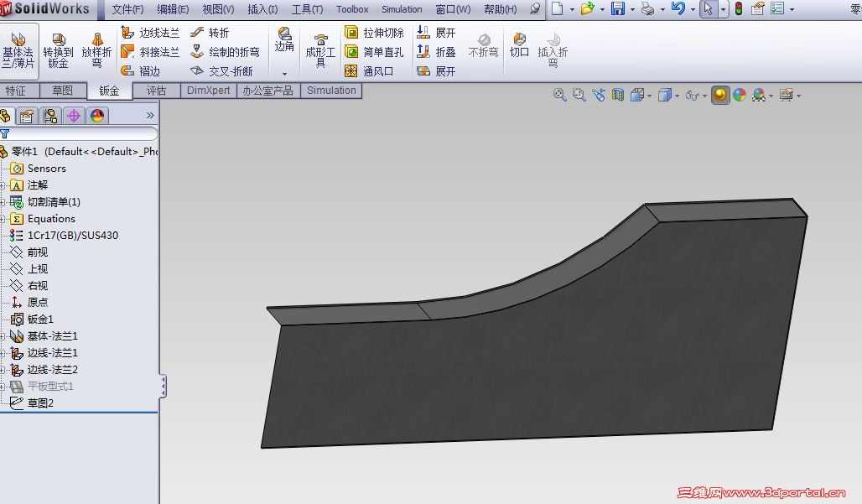862x504 pixels.
Task: Click the Rebuild traffic light icon
Action: (x=739, y=8)
